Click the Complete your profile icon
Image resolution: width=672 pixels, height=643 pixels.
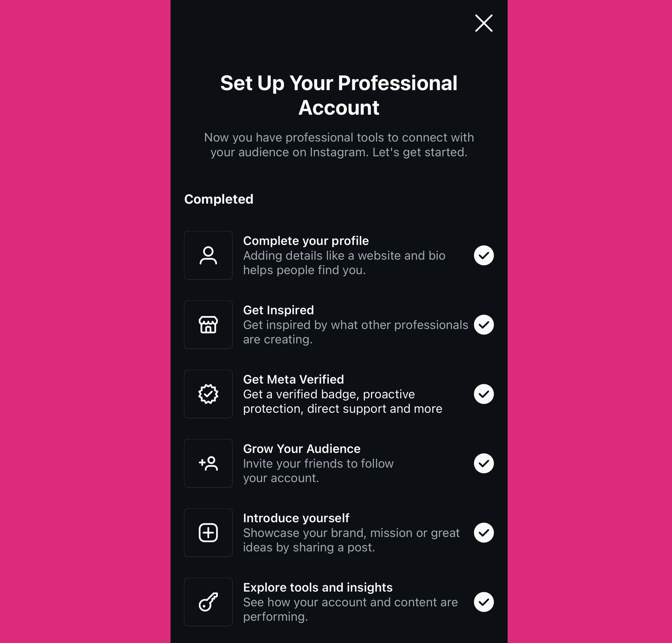click(x=208, y=255)
